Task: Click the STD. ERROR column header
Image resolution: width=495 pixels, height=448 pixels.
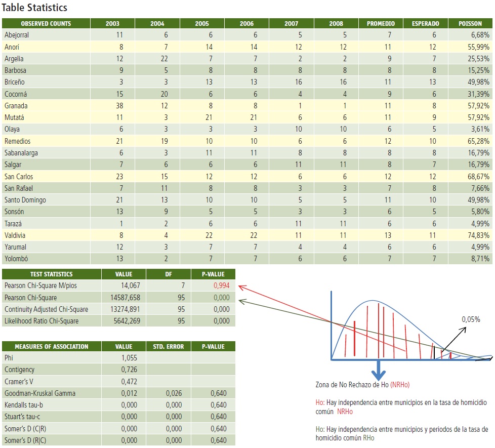Action: [169, 347]
